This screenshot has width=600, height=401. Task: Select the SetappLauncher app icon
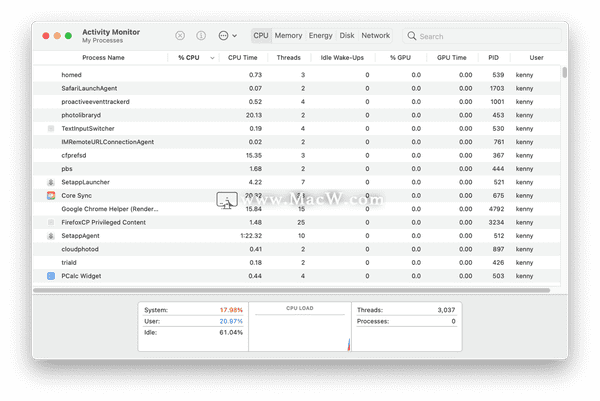click(x=51, y=182)
